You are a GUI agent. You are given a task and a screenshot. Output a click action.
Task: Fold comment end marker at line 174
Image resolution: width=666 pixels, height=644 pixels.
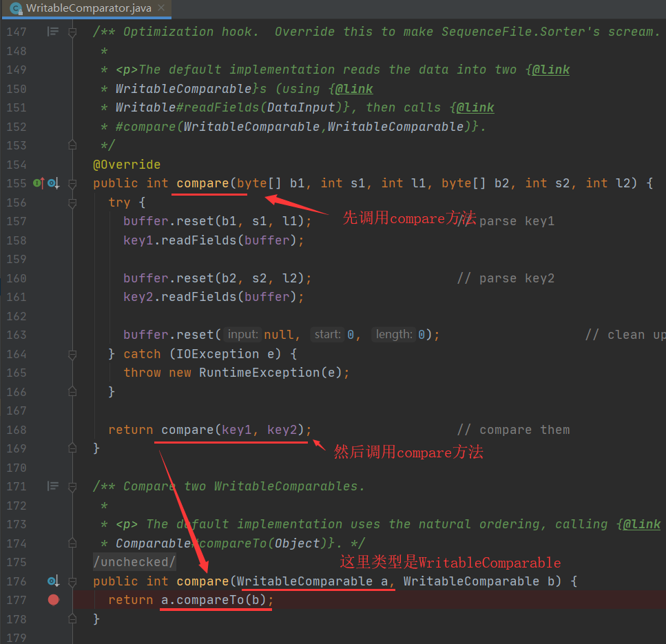click(72, 543)
